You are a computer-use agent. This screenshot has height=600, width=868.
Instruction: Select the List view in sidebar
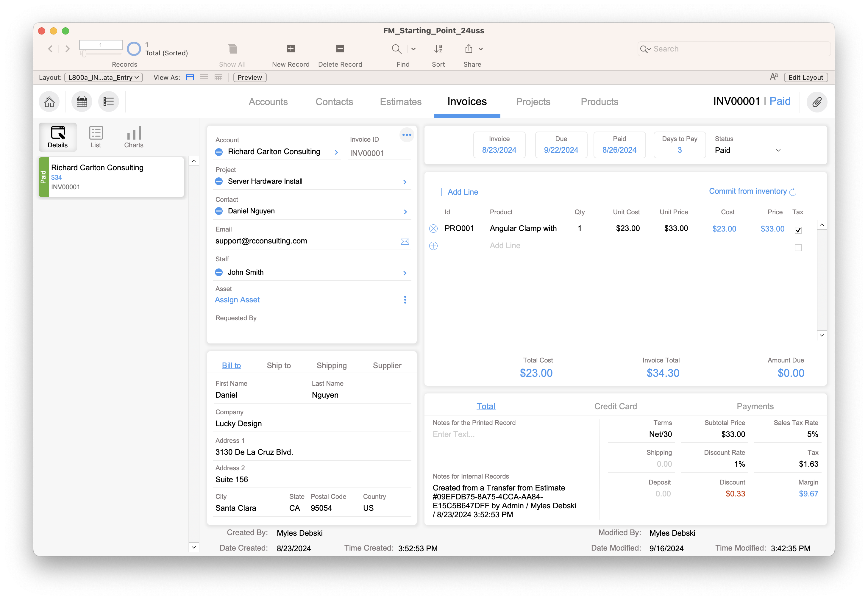(x=96, y=137)
